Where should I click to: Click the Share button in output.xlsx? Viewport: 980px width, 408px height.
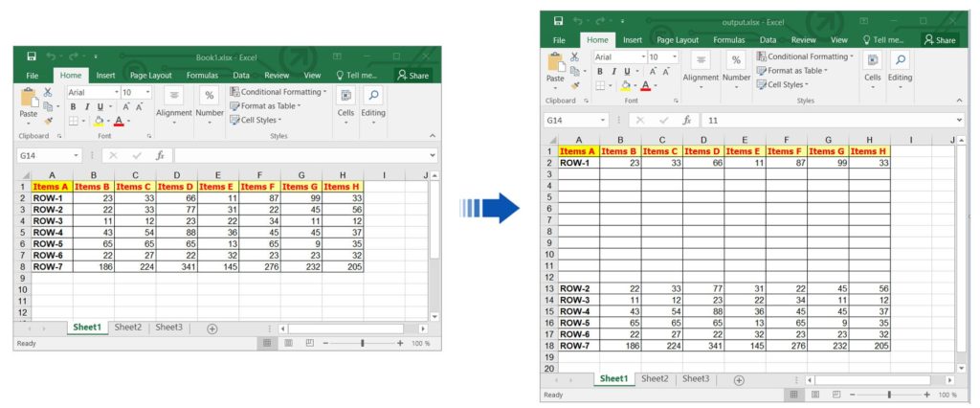point(940,39)
